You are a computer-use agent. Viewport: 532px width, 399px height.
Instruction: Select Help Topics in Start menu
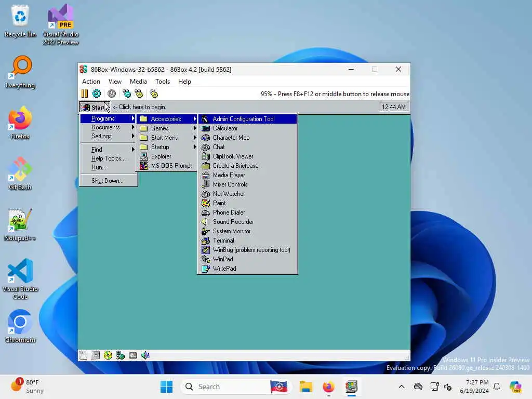(108, 158)
